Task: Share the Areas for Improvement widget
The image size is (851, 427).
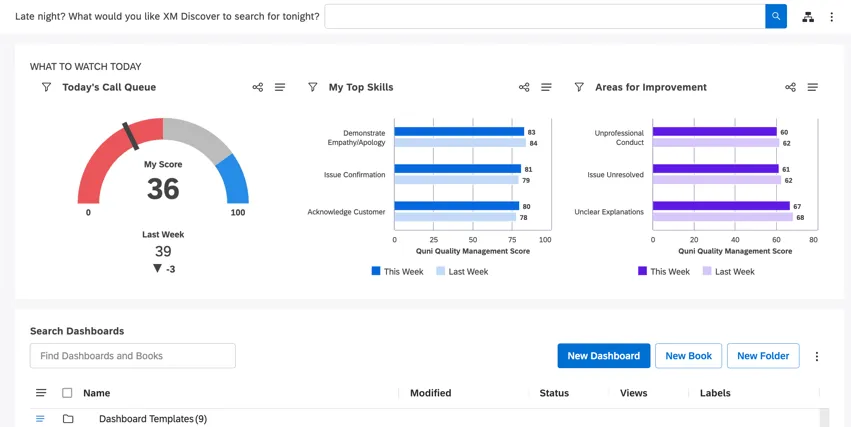Action: click(790, 88)
